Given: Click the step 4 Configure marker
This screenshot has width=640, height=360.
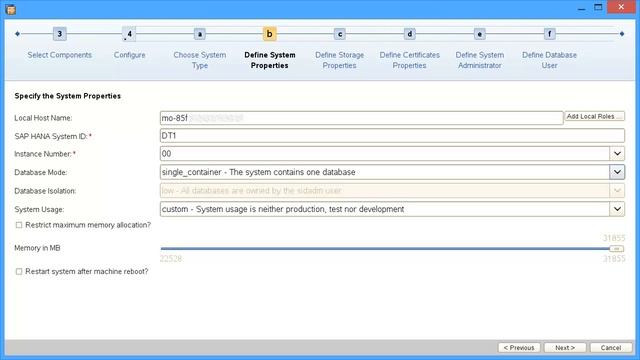Looking at the screenshot, I should 129,34.
